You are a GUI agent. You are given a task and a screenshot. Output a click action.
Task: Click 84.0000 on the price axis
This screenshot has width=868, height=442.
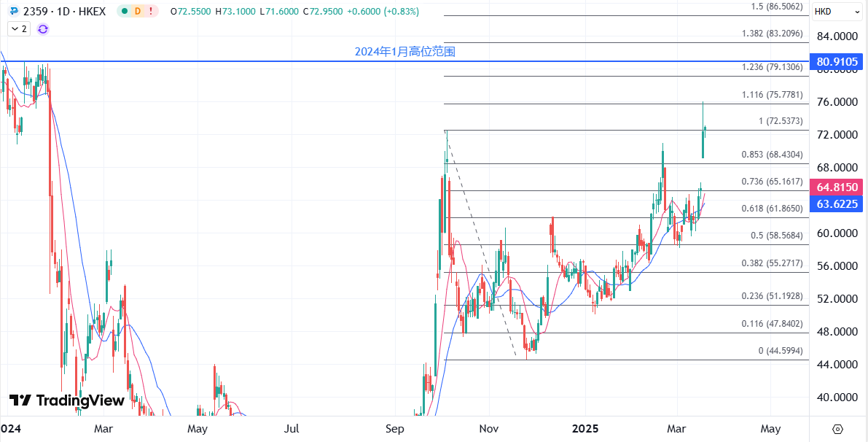(838, 36)
